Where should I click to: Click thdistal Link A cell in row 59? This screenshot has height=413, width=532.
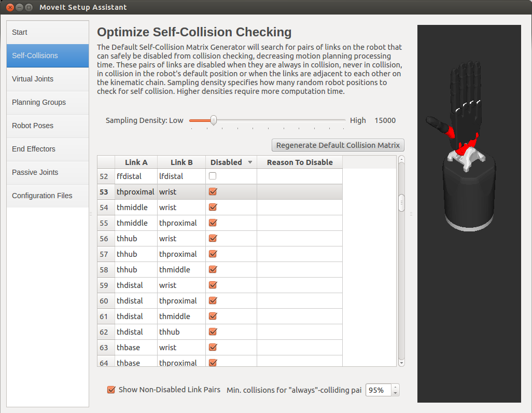136,285
